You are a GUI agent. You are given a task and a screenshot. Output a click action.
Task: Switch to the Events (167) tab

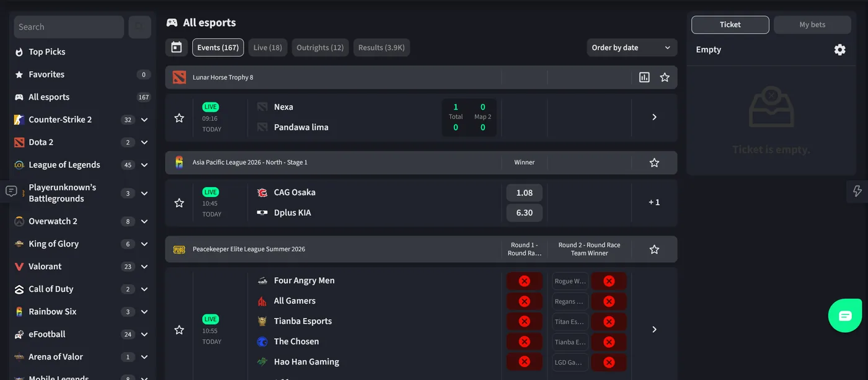click(218, 48)
